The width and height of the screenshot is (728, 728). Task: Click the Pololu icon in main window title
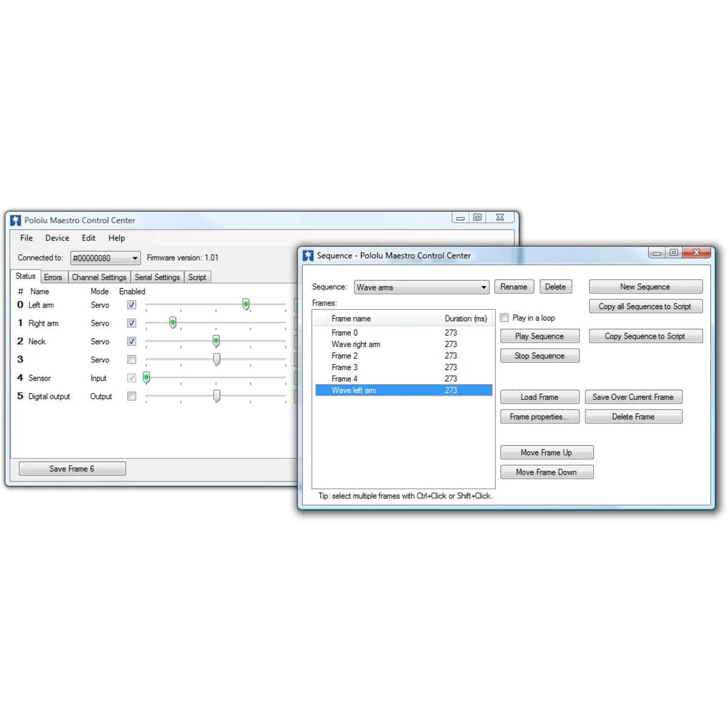(16, 220)
